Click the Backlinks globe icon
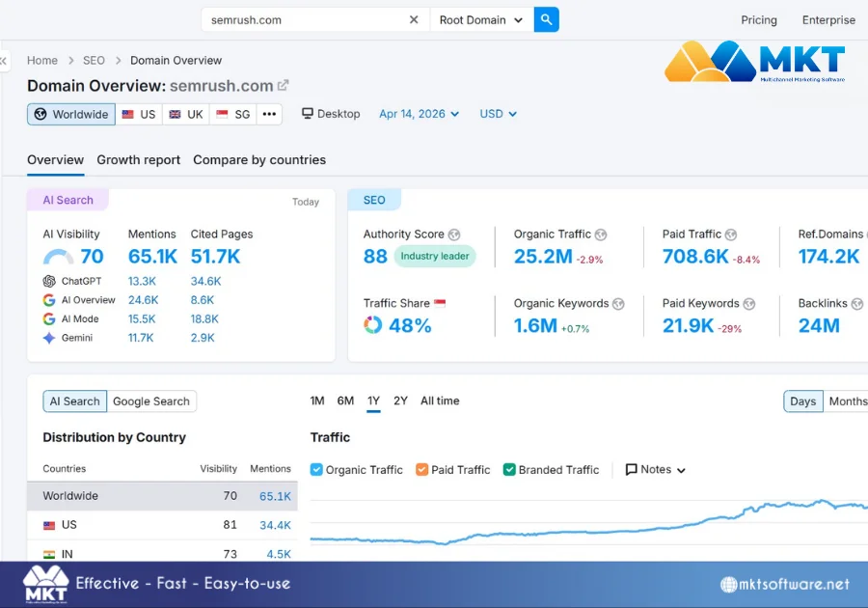Screen dimensions: 868x608 tap(857, 304)
